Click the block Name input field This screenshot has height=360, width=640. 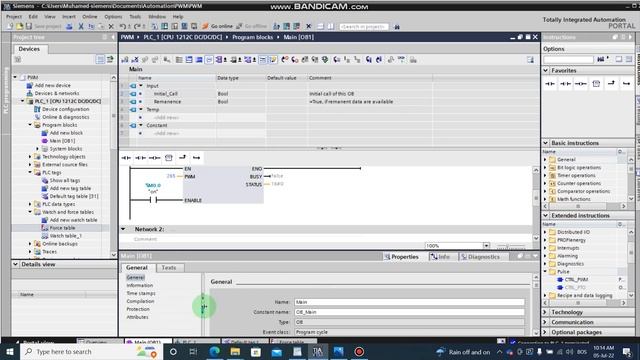[409, 302]
